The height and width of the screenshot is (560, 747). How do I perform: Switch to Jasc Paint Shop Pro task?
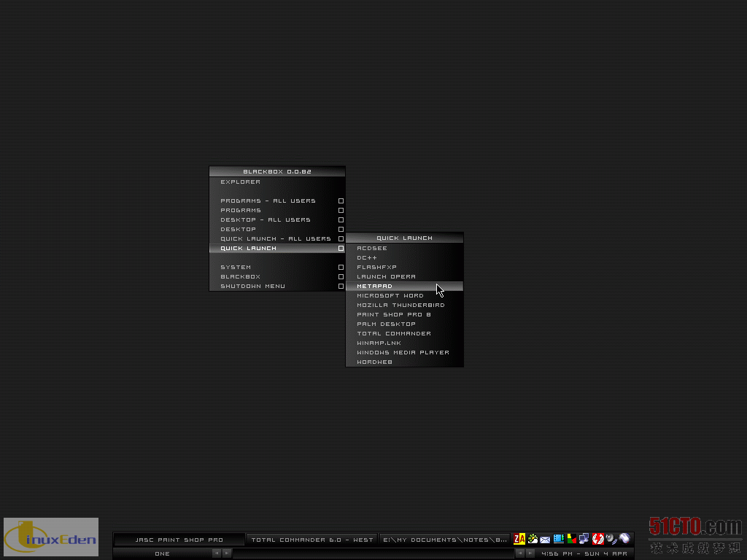(x=179, y=540)
